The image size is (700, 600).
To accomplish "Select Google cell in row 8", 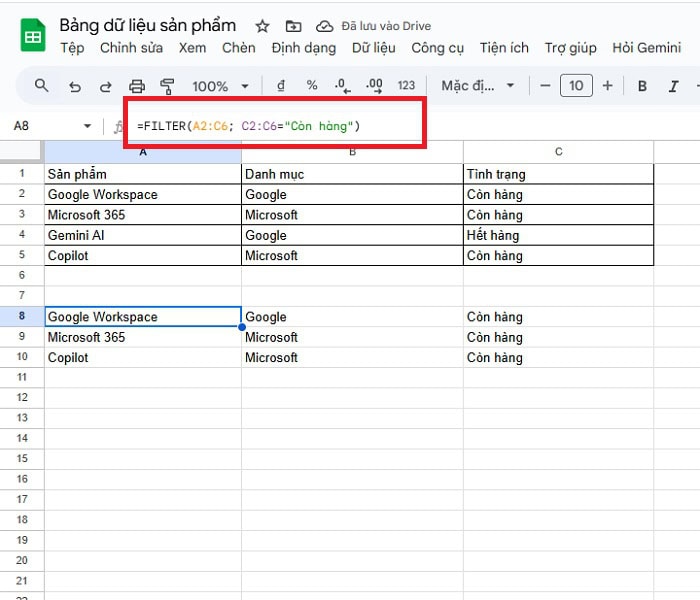I will coord(352,317).
